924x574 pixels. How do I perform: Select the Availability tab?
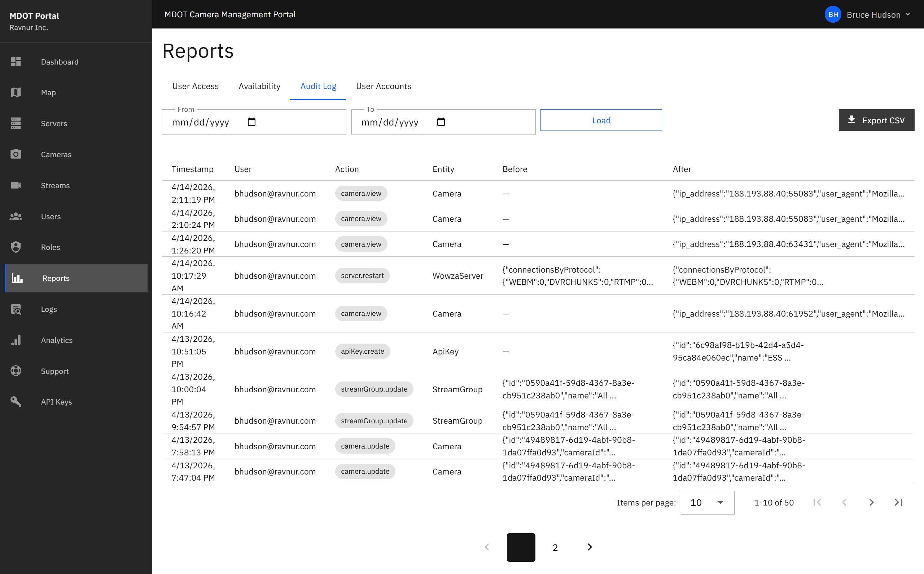coord(259,86)
